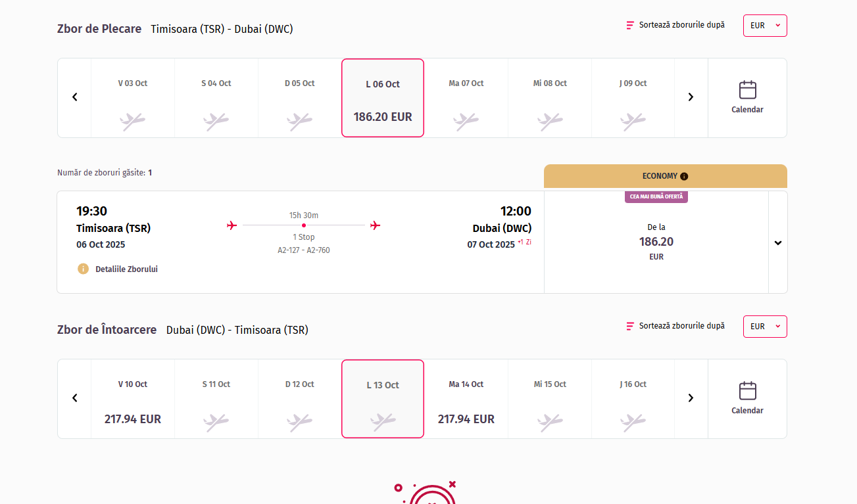The height and width of the screenshot is (504, 857).
Task: Click return sort flights icon
Action: (630, 326)
